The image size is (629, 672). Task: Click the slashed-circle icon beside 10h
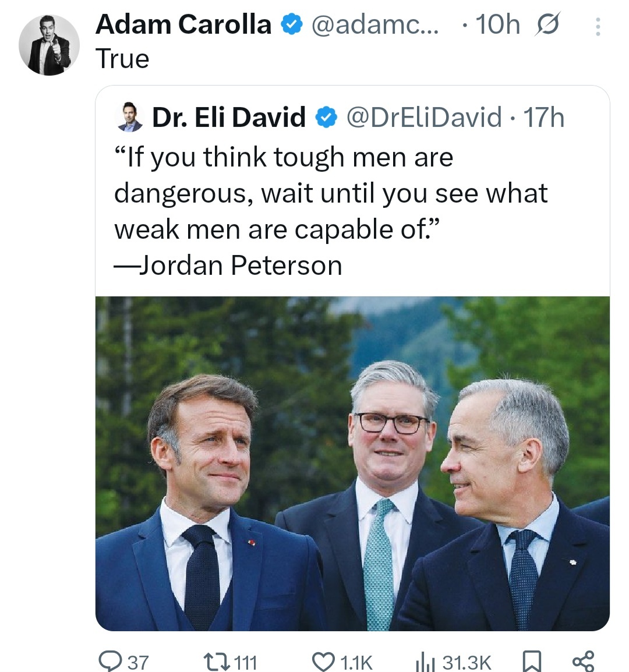coord(547,25)
